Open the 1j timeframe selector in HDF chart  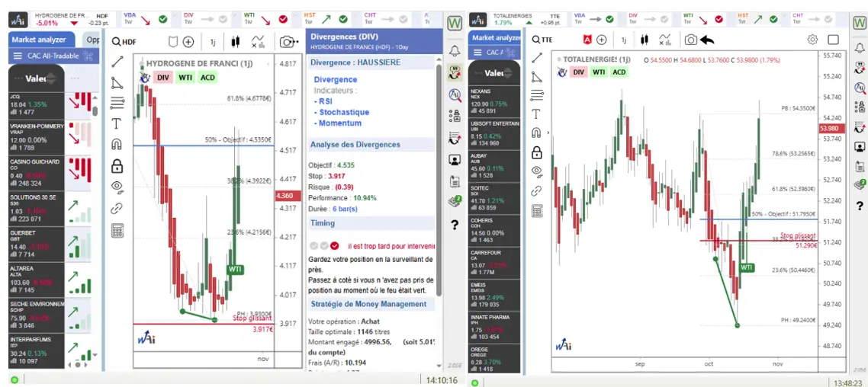point(213,41)
